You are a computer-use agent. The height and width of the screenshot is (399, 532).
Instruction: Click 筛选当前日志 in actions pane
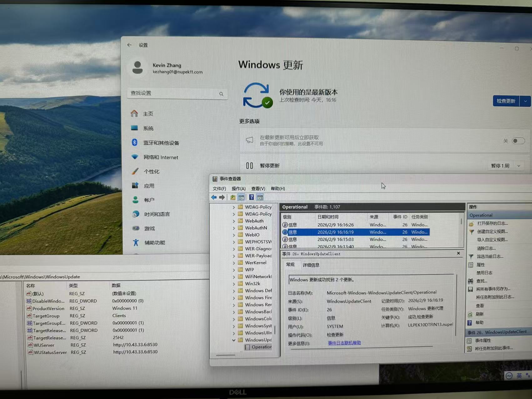coord(490,256)
